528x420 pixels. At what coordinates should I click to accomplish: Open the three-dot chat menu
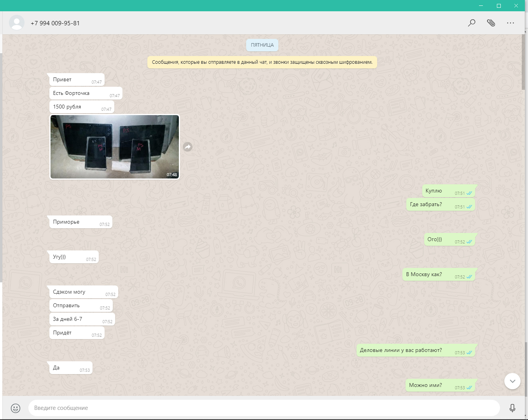pyautogui.click(x=510, y=23)
